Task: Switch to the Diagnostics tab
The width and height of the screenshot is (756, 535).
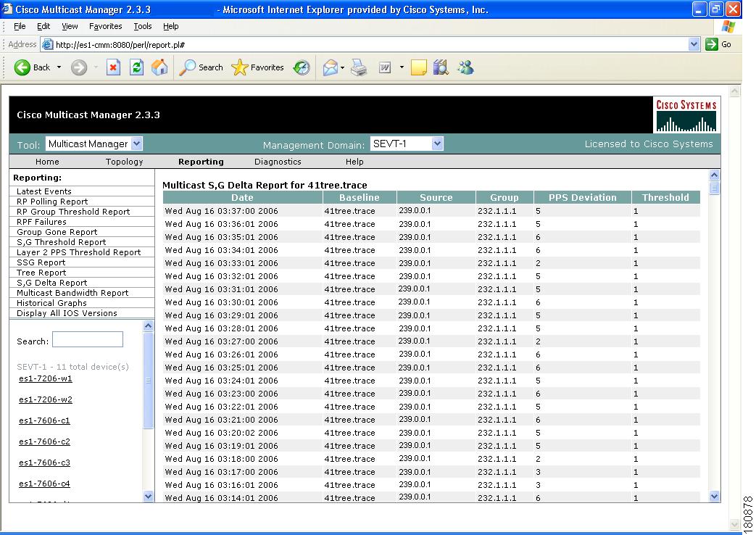Action: tap(278, 162)
